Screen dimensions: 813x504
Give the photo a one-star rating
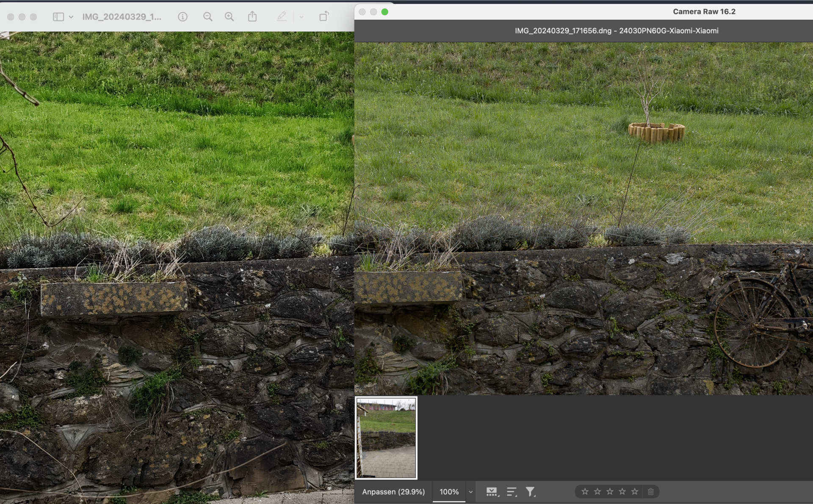click(x=585, y=491)
